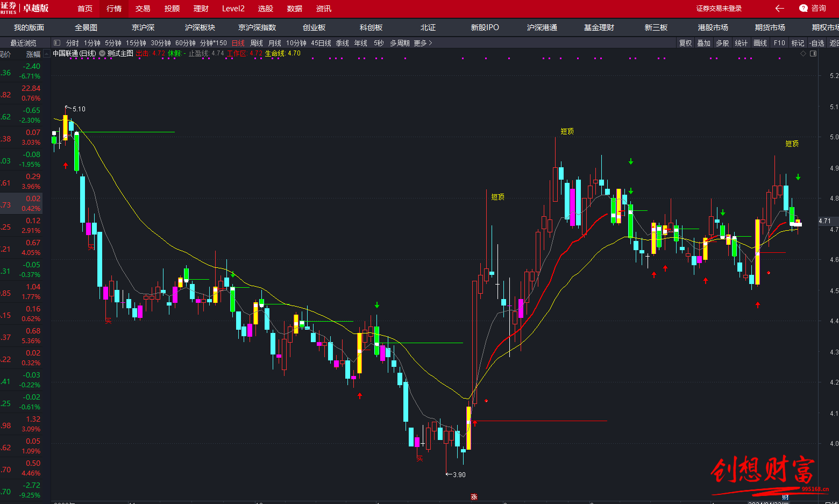Image resolution: width=839 pixels, height=504 pixels.
Task: Toggle the right sidebar panel icon
Action: 814,54
